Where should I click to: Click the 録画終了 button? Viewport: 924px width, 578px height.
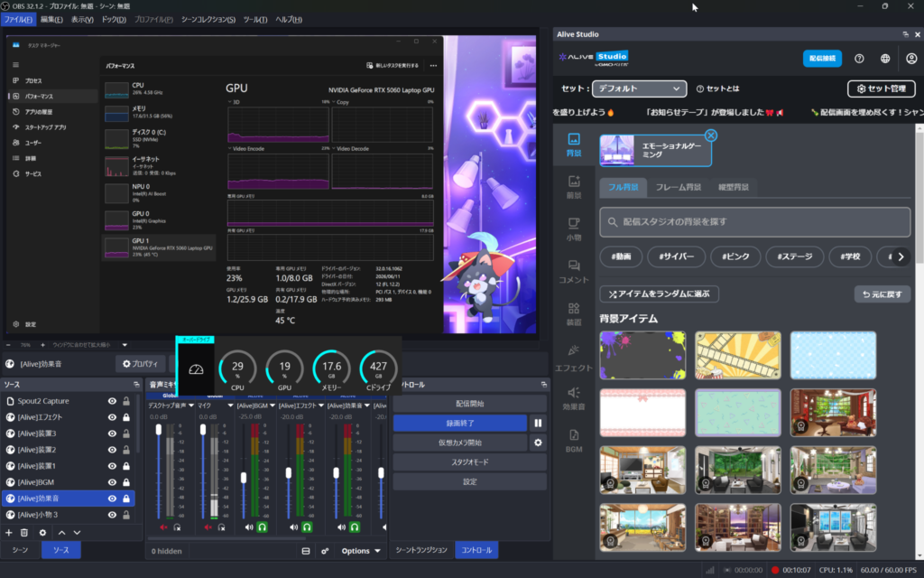460,423
